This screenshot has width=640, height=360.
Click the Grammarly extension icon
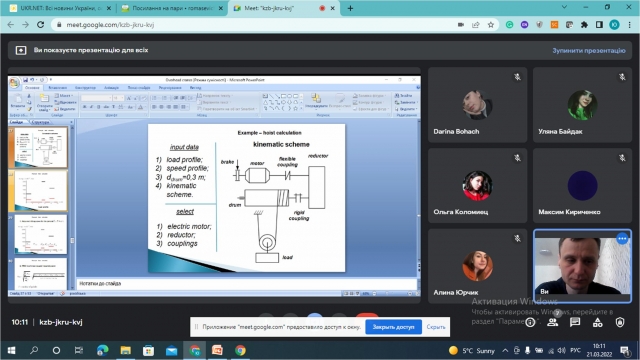(x=509, y=25)
